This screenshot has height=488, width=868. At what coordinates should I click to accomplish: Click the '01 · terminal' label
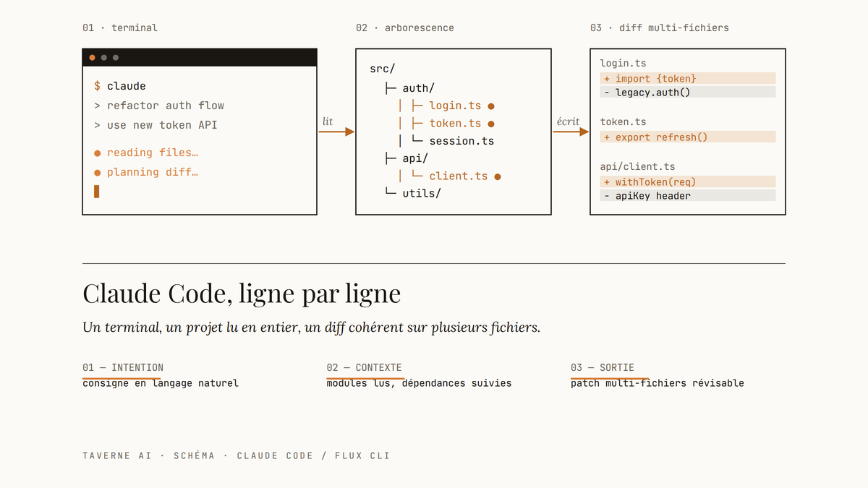pyautogui.click(x=120, y=27)
